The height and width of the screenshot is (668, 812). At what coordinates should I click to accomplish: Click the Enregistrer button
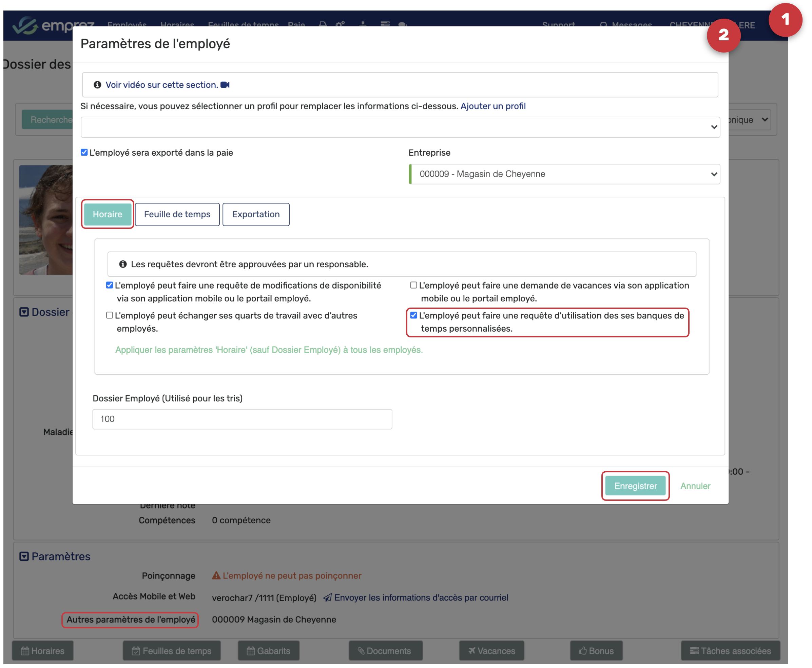(x=635, y=486)
